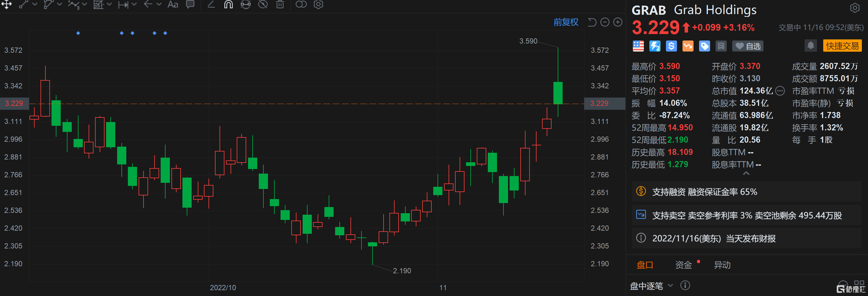The width and height of the screenshot is (868, 296).
Task: Select the comment bubble note tool
Action: pos(190,4)
